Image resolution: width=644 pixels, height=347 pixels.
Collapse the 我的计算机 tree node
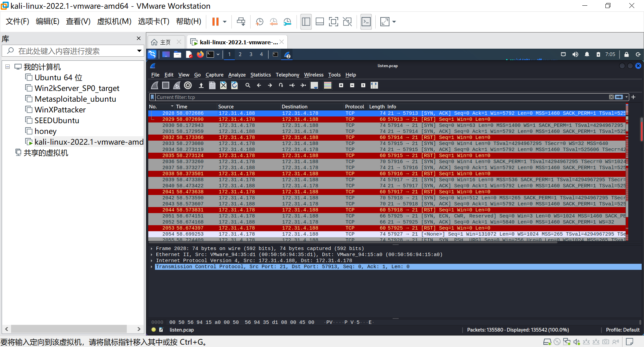pos(7,67)
